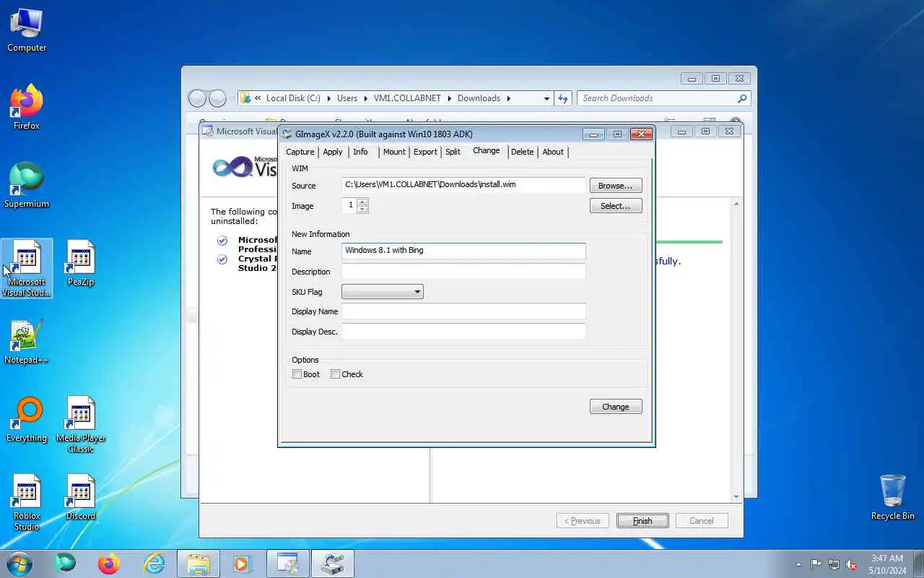Image resolution: width=924 pixels, height=578 pixels.
Task: Select the Firefox desktop shortcut
Action: pyautogui.click(x=27, y=108)
